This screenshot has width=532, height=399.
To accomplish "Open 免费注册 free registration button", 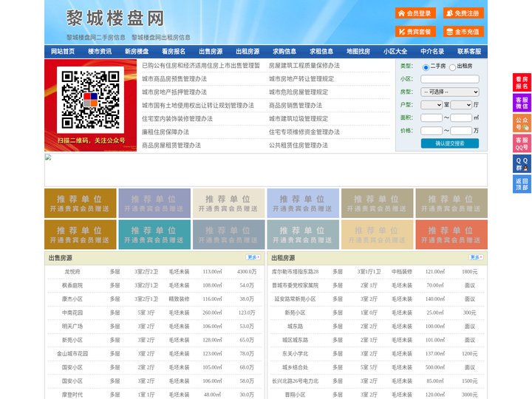I will [x=463, y=13].
